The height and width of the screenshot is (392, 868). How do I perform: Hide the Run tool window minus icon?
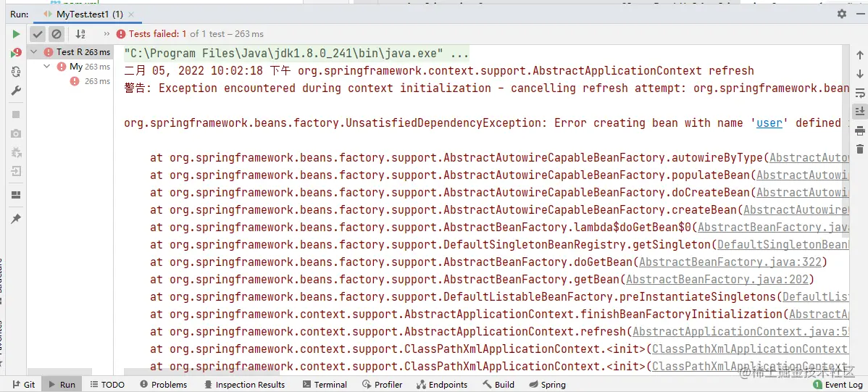[859, 14]
